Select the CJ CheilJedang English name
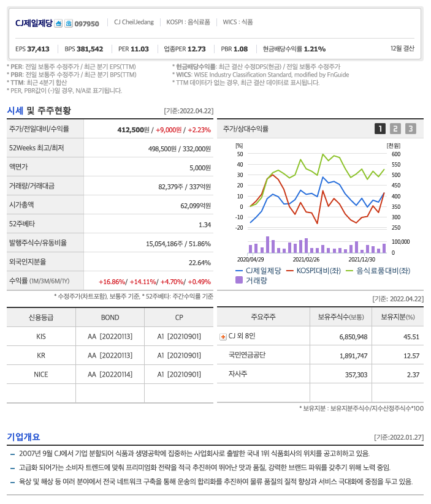 point(134,22)
